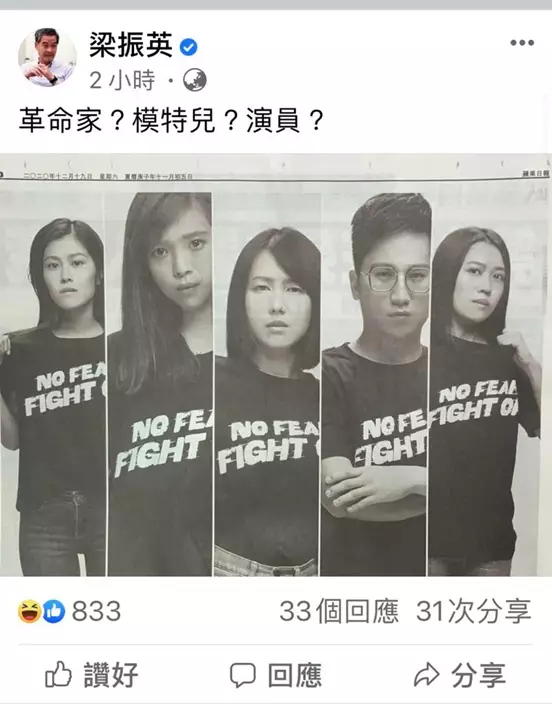Viewport: 552px width, 704px height.
Task: Like the post using the 讚好 label
Action: coord(111,675)
